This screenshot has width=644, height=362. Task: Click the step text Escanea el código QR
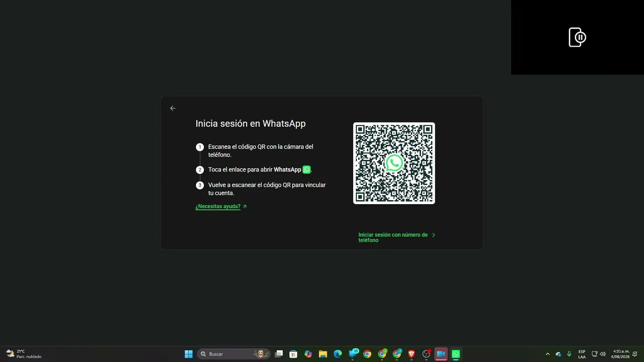pyautogui.click(x=261, y=151)
